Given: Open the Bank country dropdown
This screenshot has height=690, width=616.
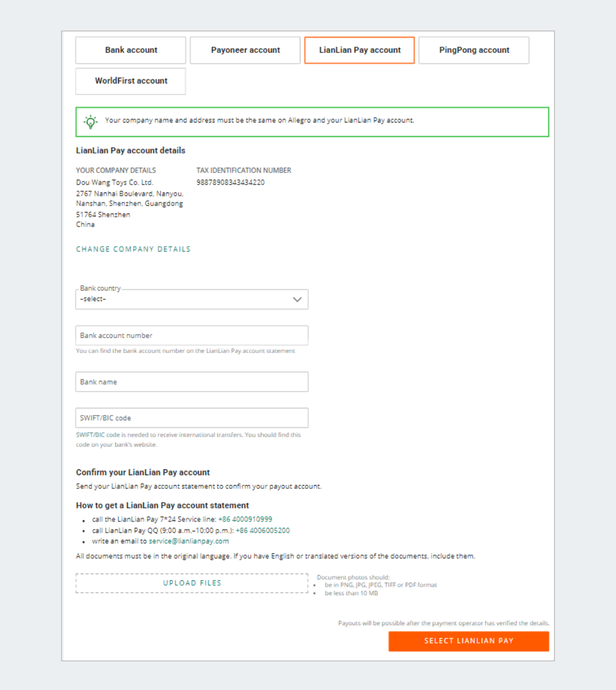Looking at the screenshot, I should [x=184, y=300].
